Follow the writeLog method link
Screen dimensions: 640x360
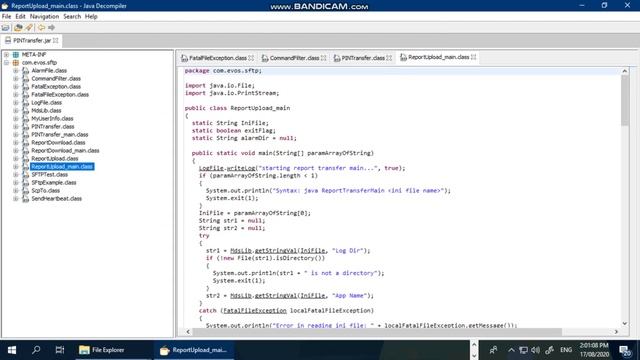(241, 168)
